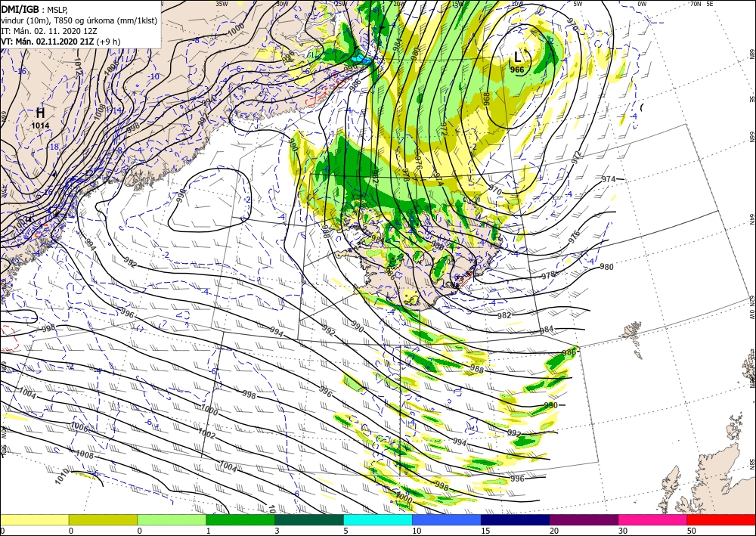Click the '64N' latitude label
Image resolution: width=756 pixels, height=536 pixels.
(751, 219)
